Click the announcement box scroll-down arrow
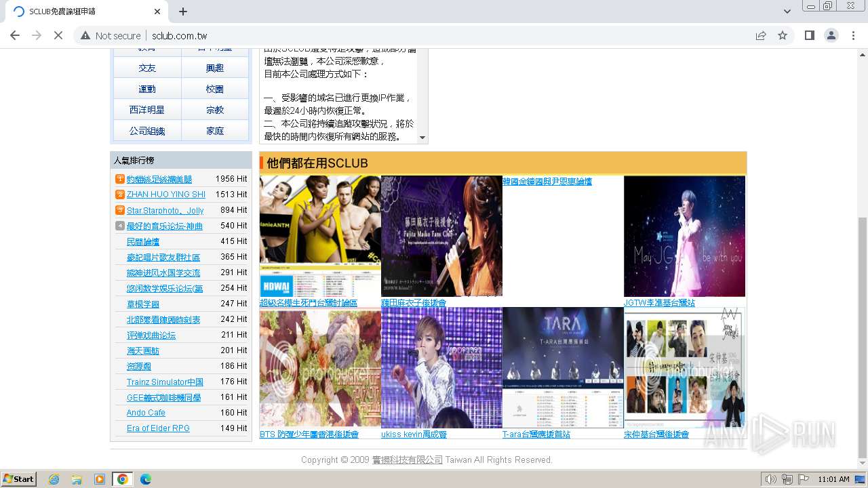The width and height of the screenshot is (868, 488). pos(422,138)
